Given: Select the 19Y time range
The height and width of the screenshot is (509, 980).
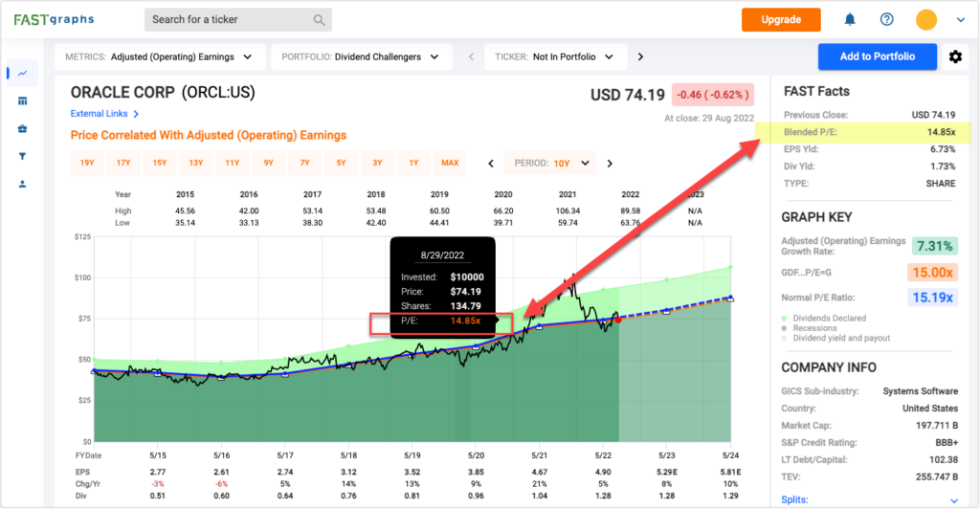Looking at the screenshot, I should pyautogui.click(x=87, y=163).
